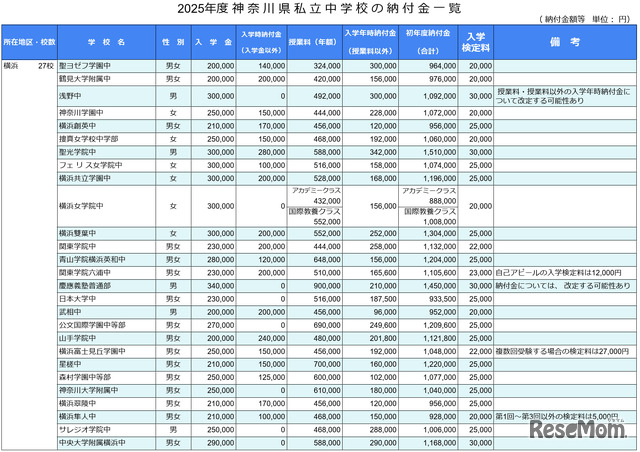
Task: Click the 授業料(年額) column header
Action: point(314,42)
